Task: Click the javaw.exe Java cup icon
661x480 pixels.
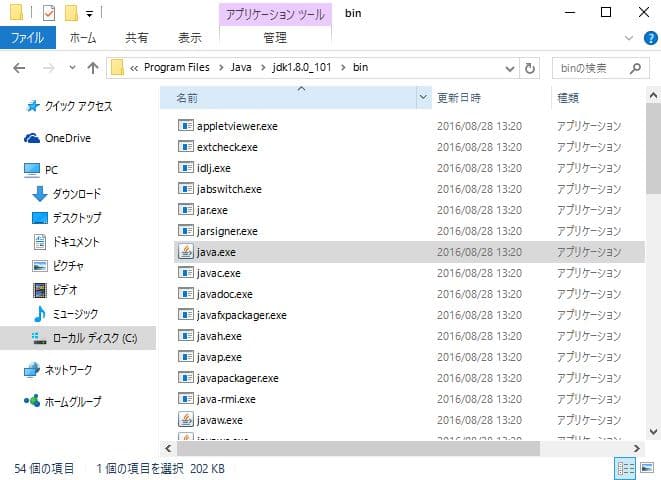Action: (x=185, y=420)
